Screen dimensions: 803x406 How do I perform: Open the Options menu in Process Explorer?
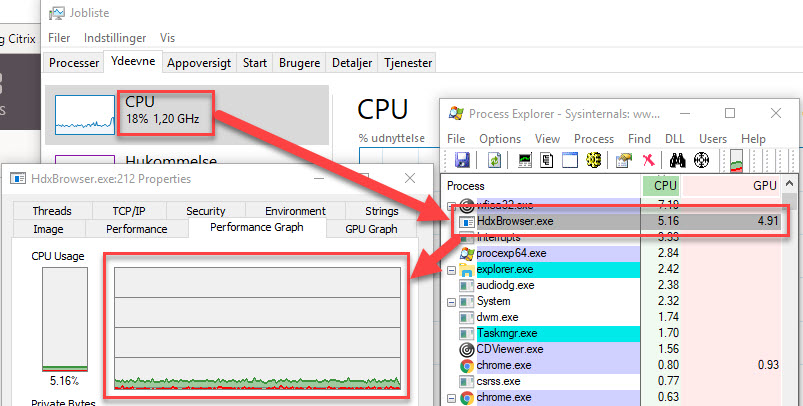500,139
